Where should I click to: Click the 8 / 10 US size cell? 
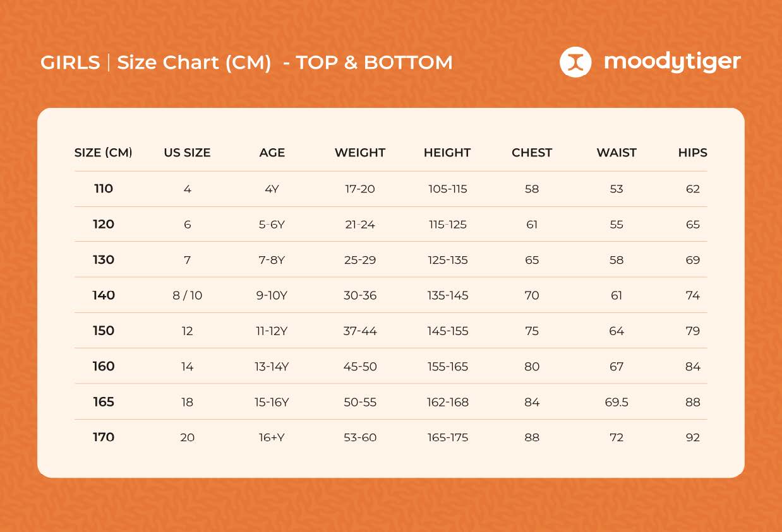coord(188,295)
